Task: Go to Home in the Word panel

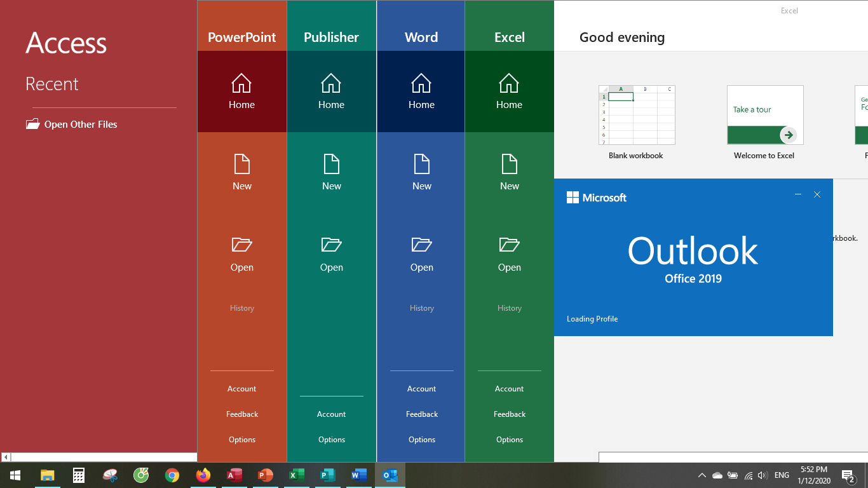Action: pyautogui.click(x=421, y=91)
